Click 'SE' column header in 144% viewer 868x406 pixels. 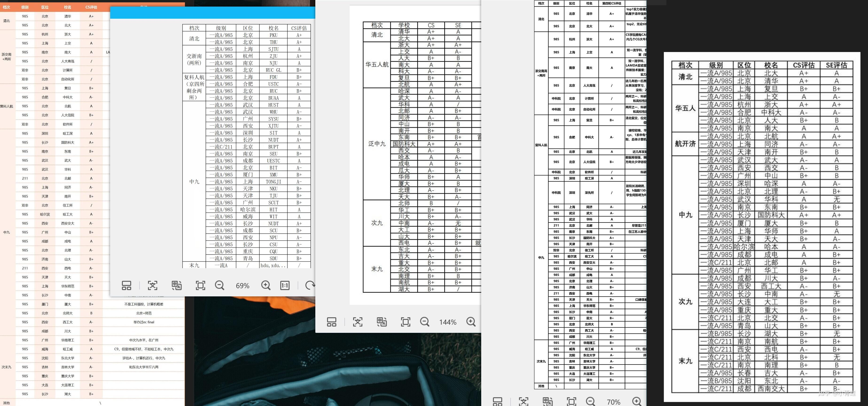458,25
